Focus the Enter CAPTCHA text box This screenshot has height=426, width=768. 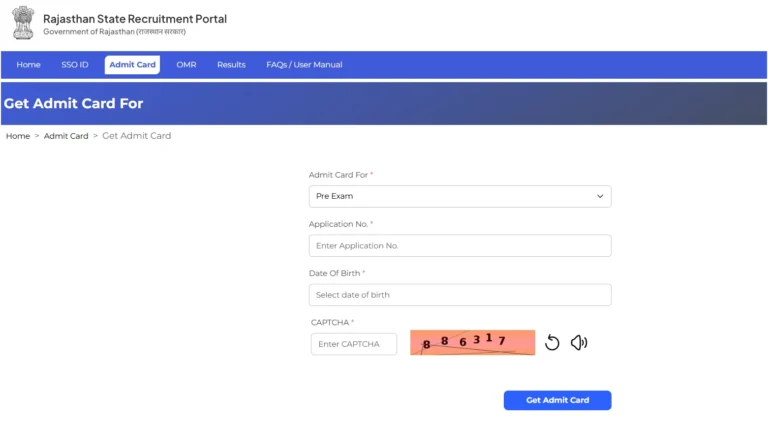click(x=354, y=344)
